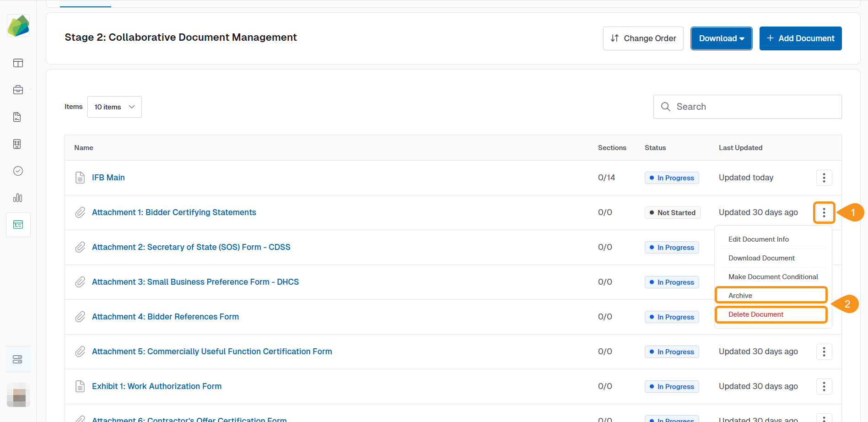Open the dashboard layout icon in sidebar
The width and height of the screenshot is (868, 422).
pos(18,63)
